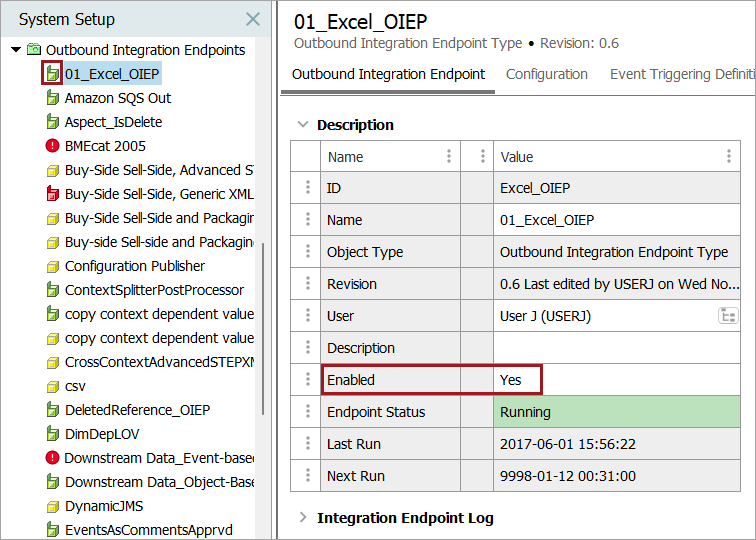
Task: Open the Name column header menu
Action: [448, 156]
